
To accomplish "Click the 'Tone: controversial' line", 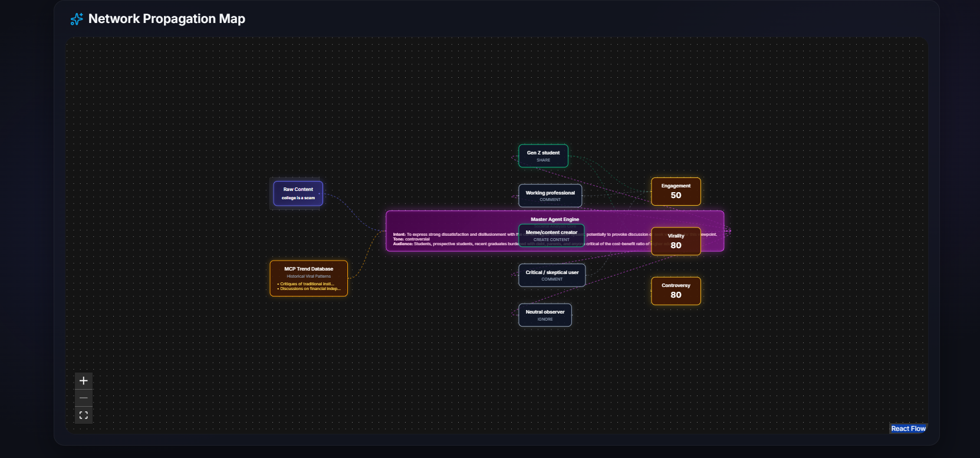I will (411, 239).
